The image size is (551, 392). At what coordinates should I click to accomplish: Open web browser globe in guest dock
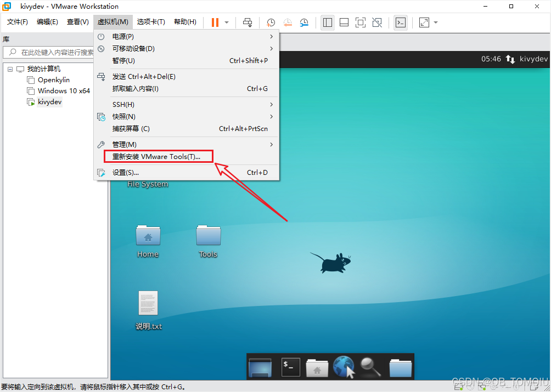point(344,367)
